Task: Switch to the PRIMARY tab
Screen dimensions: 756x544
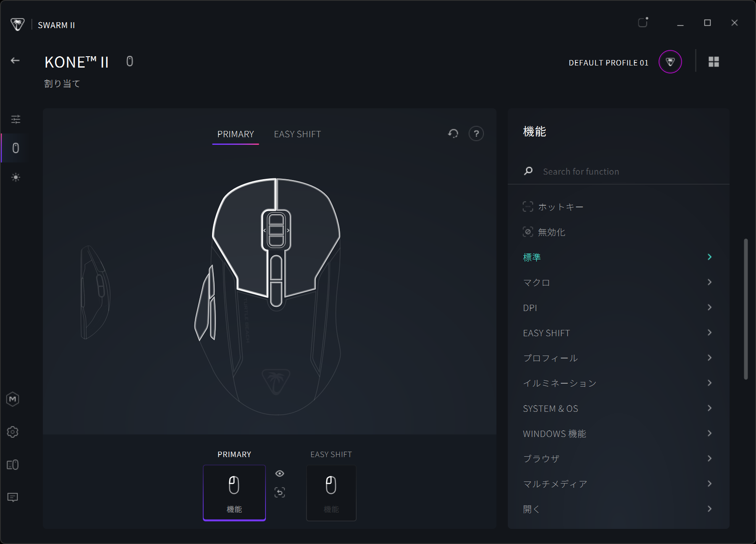Action: click(x=236, y=134)
